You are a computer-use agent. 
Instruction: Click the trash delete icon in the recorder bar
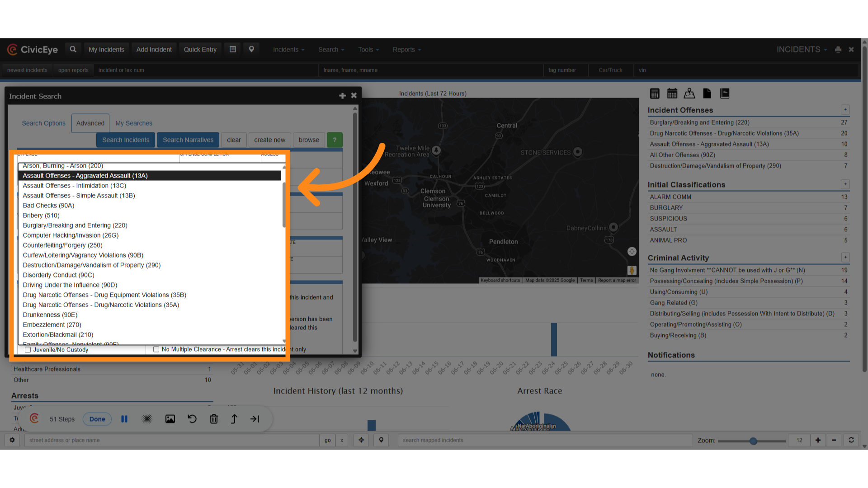(214, 419)
